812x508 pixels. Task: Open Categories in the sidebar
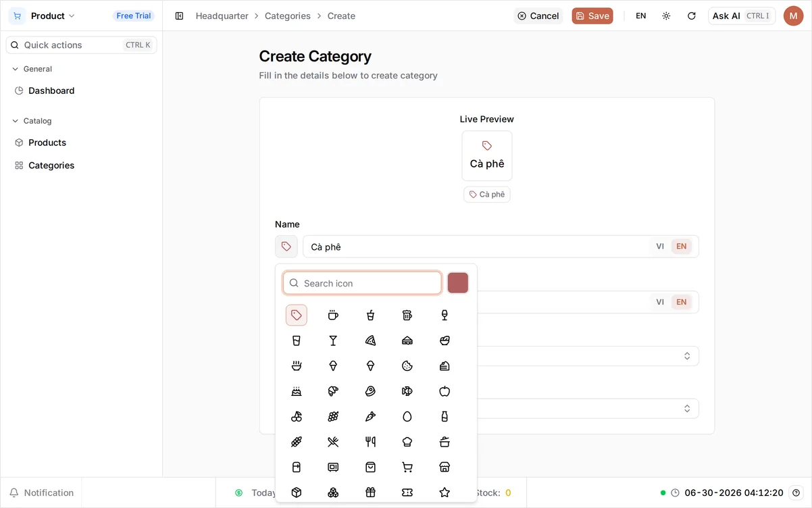(81, 166)
